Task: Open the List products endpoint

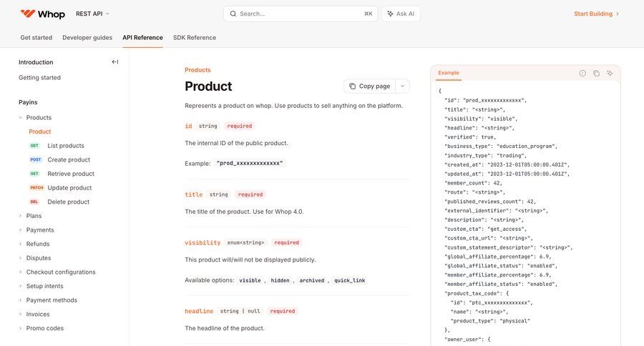Action: 66,146
